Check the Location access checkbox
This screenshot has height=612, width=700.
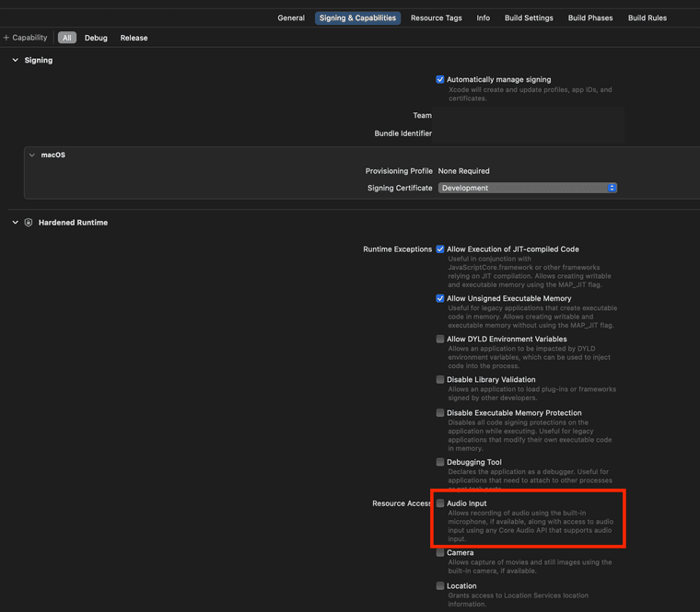point(440,585)
